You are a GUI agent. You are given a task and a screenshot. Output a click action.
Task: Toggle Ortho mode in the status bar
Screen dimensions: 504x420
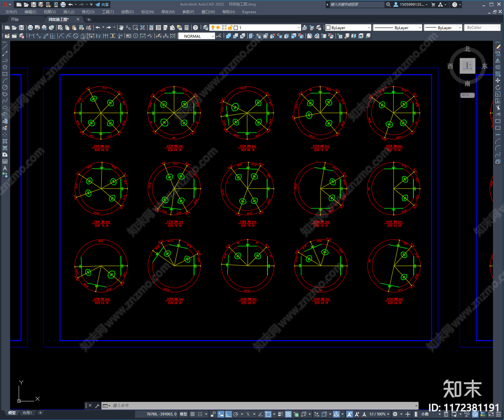point(228,414)
